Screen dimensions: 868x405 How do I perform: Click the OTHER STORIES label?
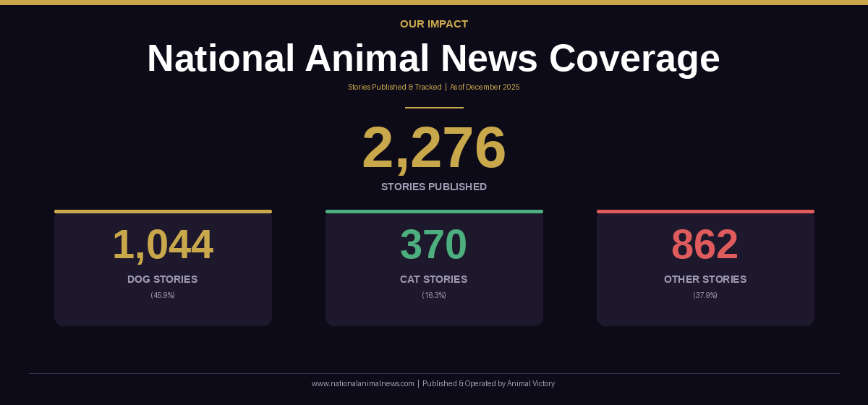tap(705, 279)
